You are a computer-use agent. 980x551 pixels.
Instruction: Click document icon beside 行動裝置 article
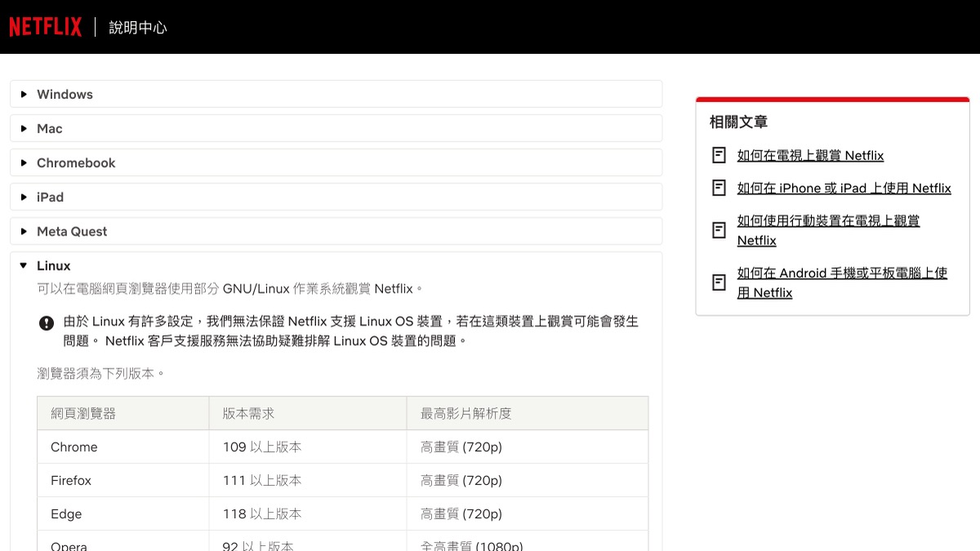tap(719, 230)
